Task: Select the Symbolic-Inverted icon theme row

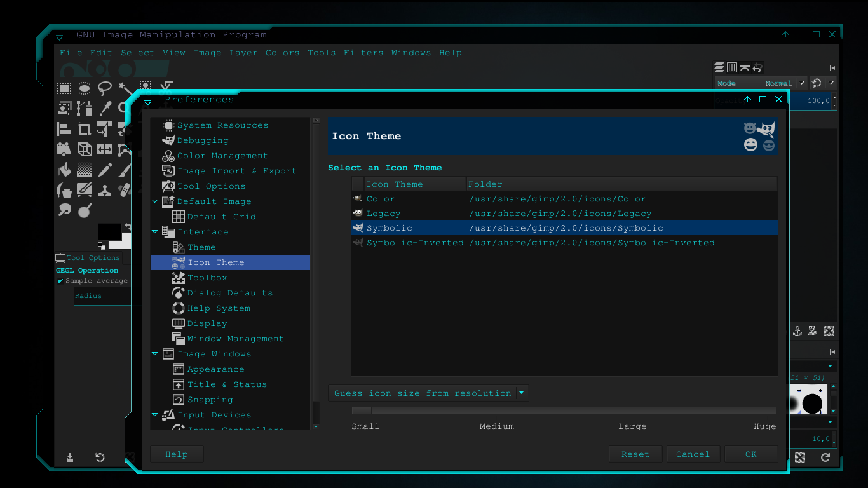Action: click(x=565, y=243)
